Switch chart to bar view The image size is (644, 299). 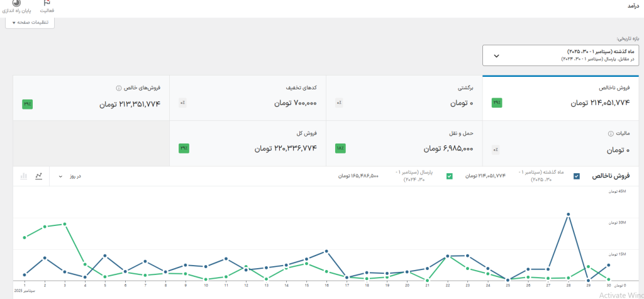tap(24, 176)
